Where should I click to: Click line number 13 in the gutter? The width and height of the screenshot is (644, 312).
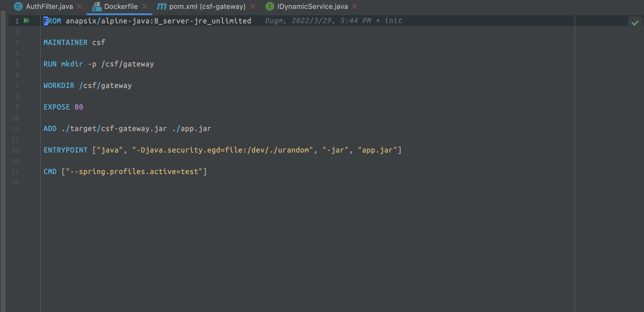[x=15, y=150]
